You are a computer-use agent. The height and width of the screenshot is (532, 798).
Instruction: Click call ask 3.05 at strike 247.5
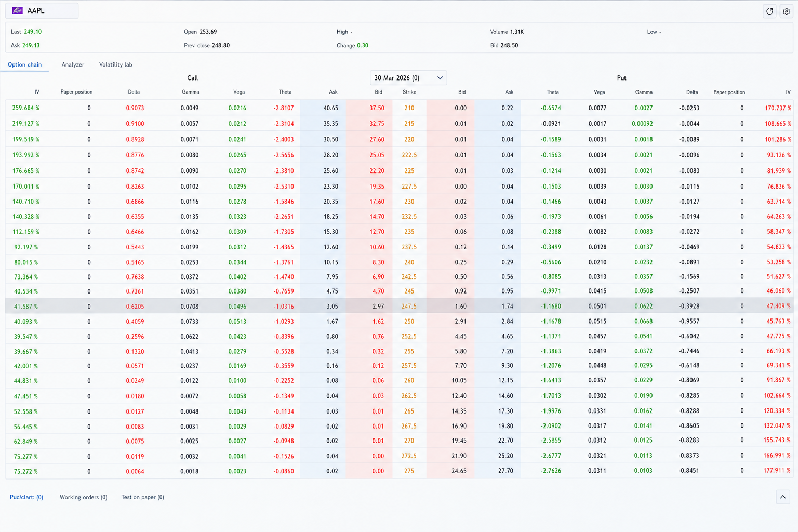pos(332,307)
